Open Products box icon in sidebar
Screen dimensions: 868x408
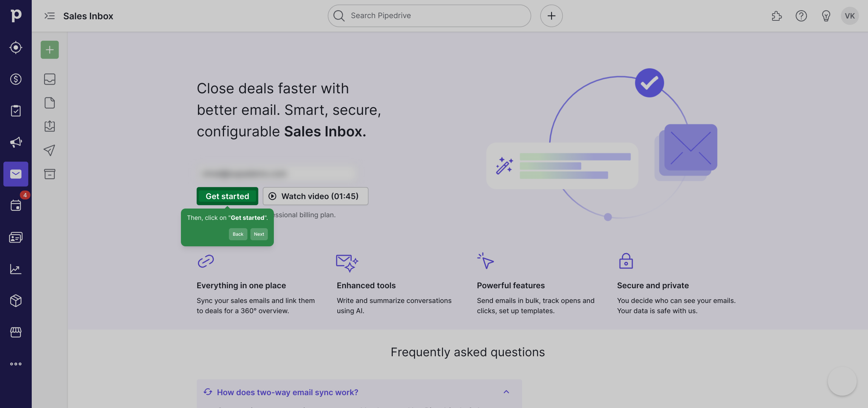[x=16, y=301]
